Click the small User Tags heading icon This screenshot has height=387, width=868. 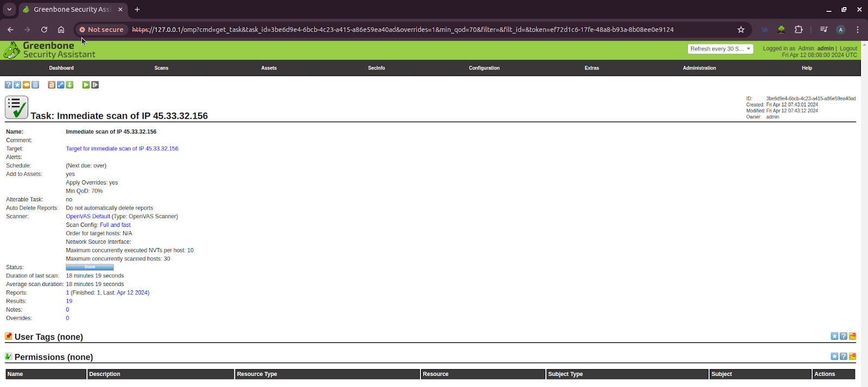(x=9, y=336)
